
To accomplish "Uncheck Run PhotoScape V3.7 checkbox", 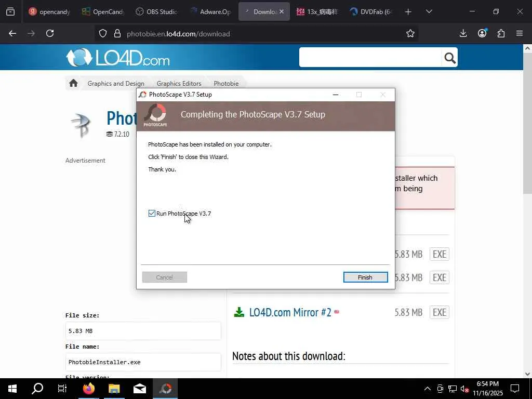I will (x=152, y=213).
